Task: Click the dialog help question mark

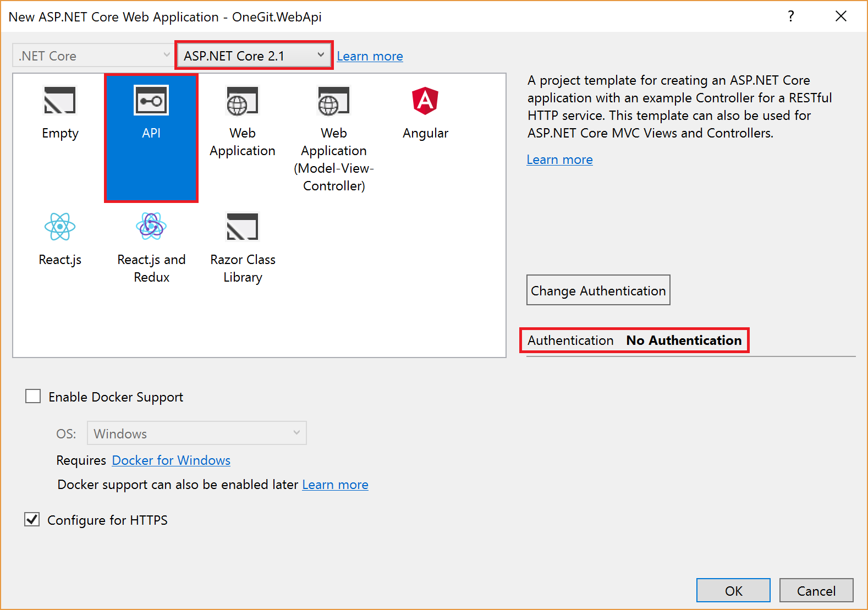Action: pyautogui.click(x=790, y=16)
